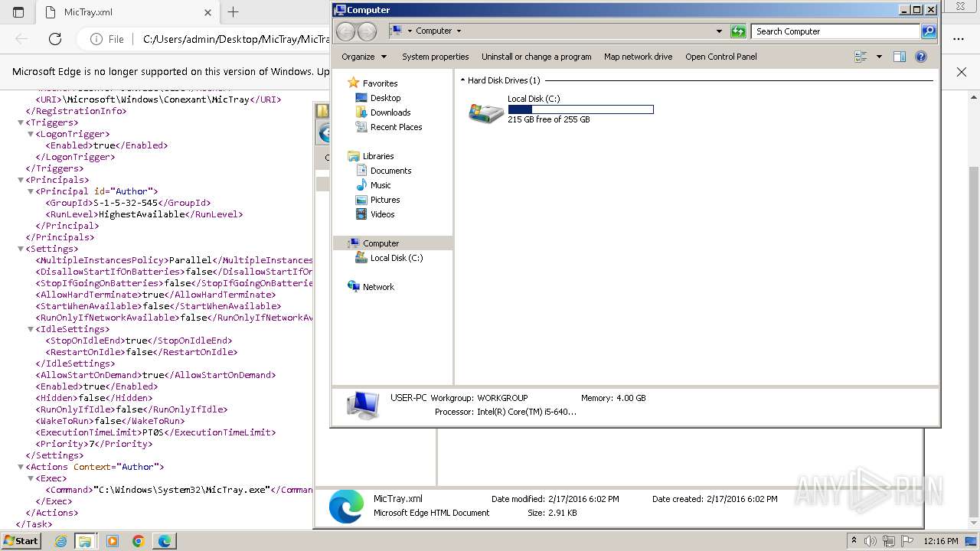Select Local Disk (C:) drive icon
The height and width of the screenshot is (551, 980).
(x=486, y=112)
